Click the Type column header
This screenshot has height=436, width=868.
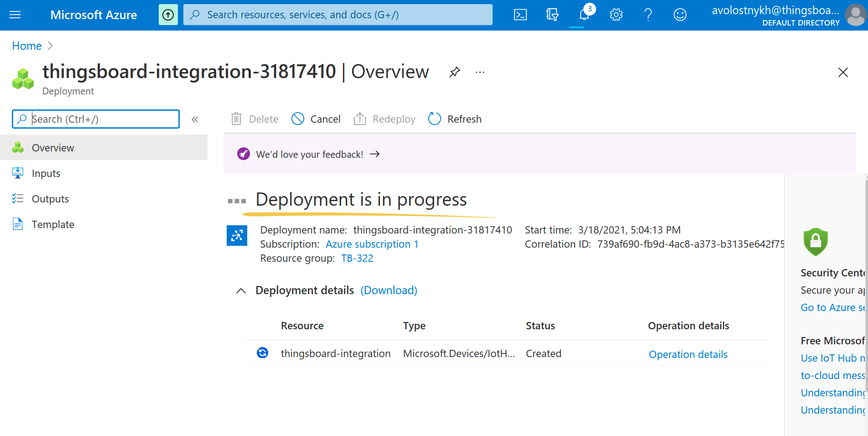414,326
